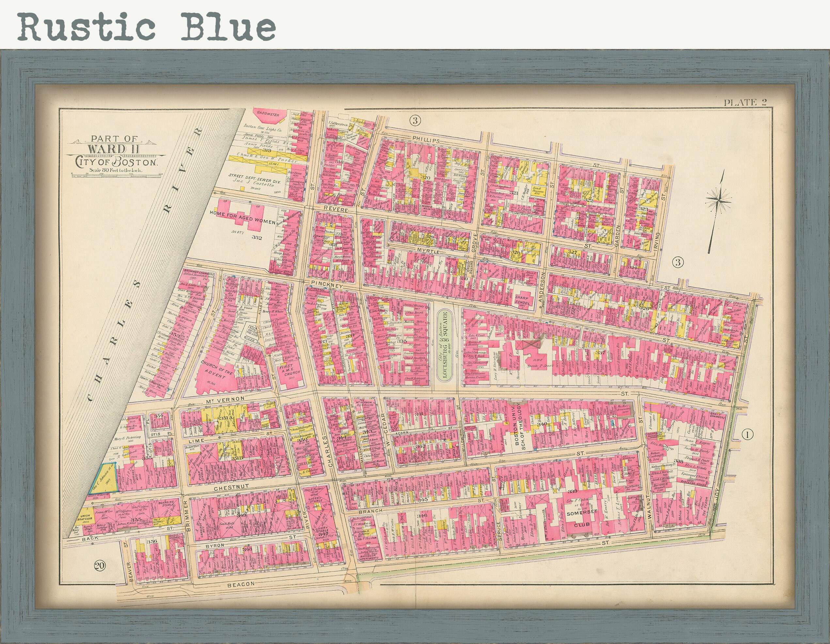Click the 'Rustic Blue' title text
Viewport: 830px width, 644px height.
click(147, 27)
